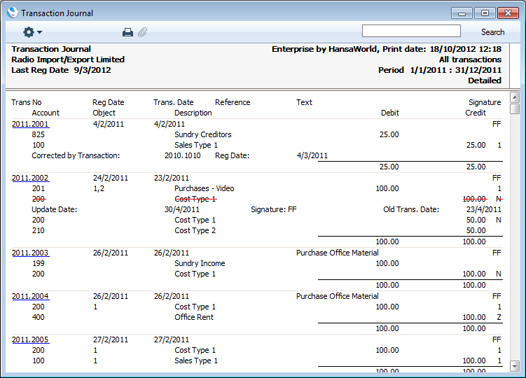Click 'Sundry Income' description
The width and height of the screenshot is (526, 378).
[200, 263]
